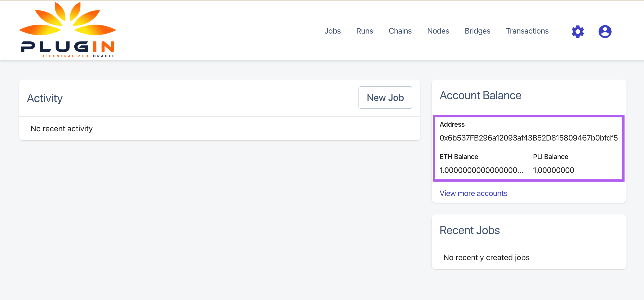
Task: Click the No recently created jobs text
Action: [486, 257]
